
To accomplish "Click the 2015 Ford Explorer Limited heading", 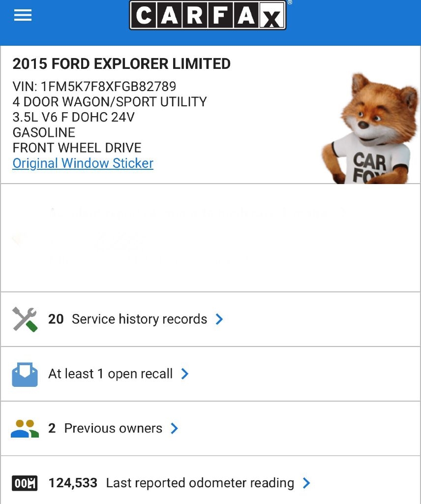I will click(x=121, y=64).
